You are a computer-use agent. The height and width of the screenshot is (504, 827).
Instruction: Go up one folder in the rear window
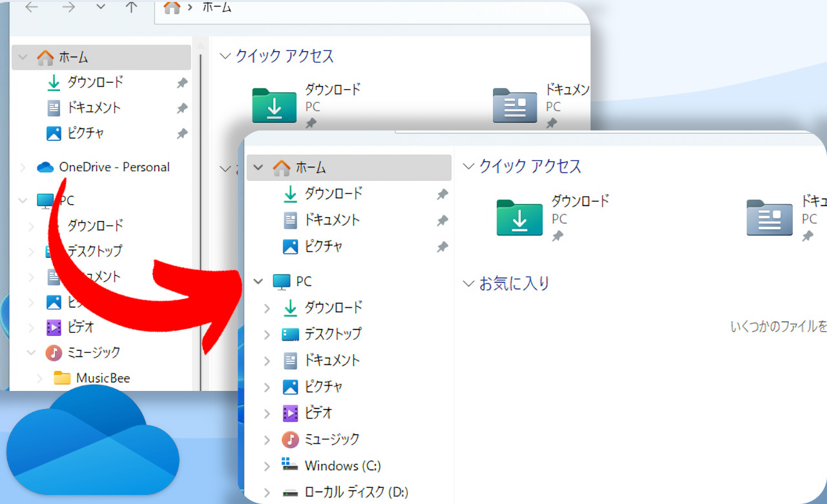click(x=131, y=8)
